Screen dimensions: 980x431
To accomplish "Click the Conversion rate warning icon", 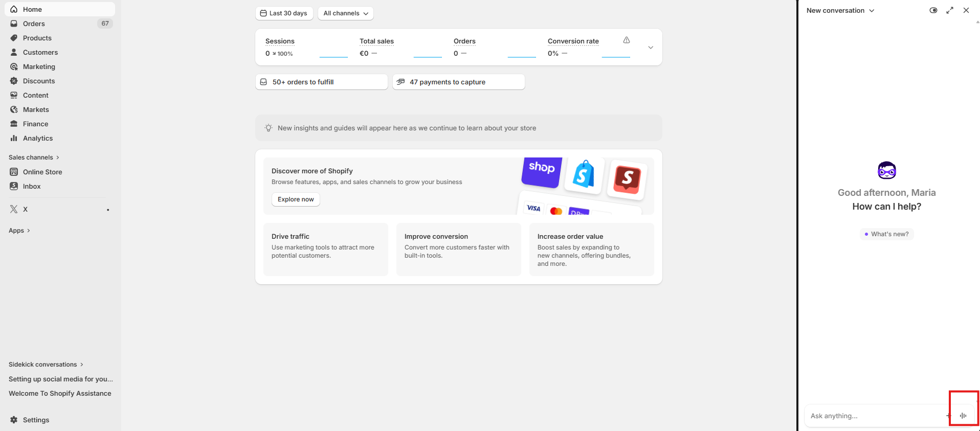I will click(627, 40).
